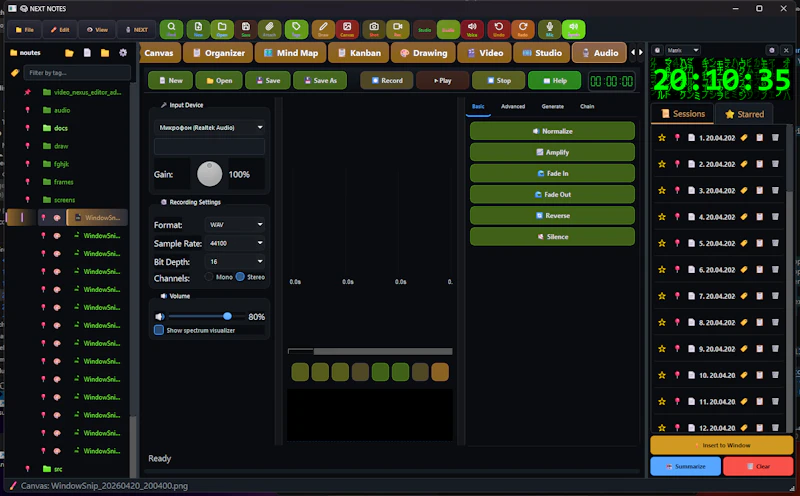Click the Mic microphone toolbar icon
Screen dimensions: 800x496
point(549,29)
